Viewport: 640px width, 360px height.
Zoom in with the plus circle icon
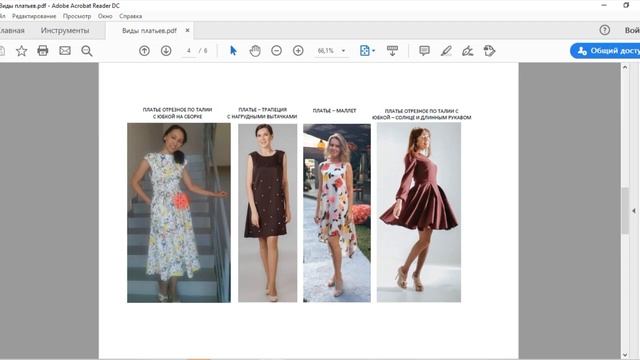298,51
